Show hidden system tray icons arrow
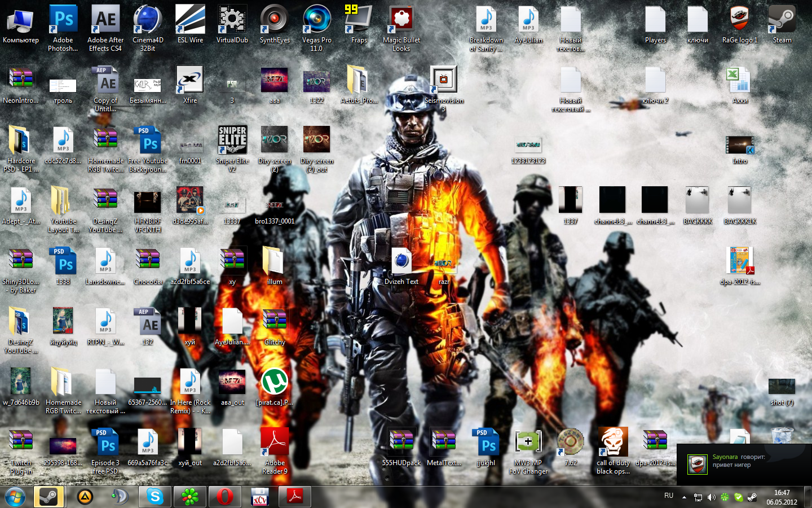The image size is (812, 508). (x=684, y=497)
